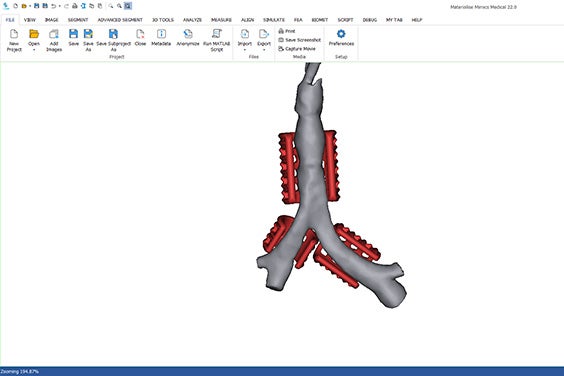Image resolution: width=564 pixels, height=376 pixels.
Task: Click printer icon in quick access toolbar
Action: coord(74,6)
